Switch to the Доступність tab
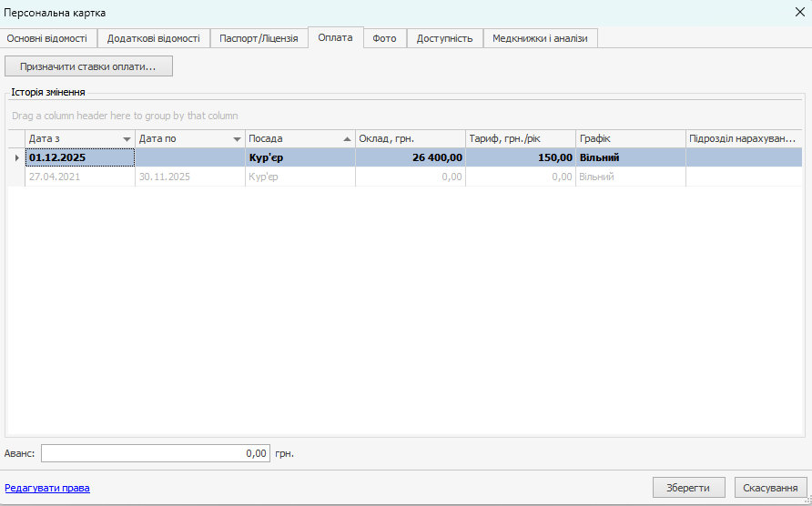 coord(444,38)
